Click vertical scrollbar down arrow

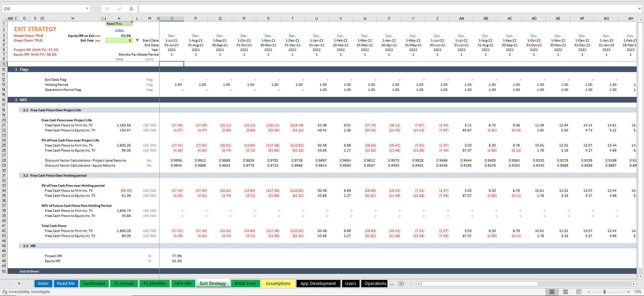coord(640,277)
